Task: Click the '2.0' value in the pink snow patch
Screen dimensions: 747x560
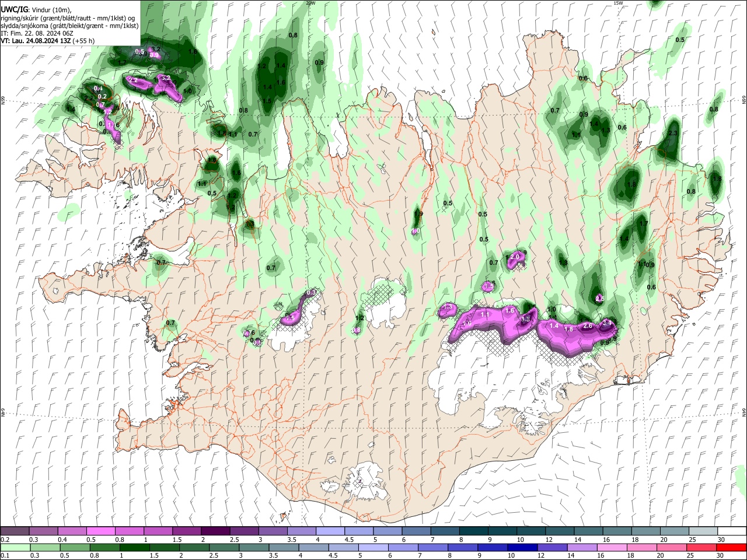Action: tap(515, 257)
